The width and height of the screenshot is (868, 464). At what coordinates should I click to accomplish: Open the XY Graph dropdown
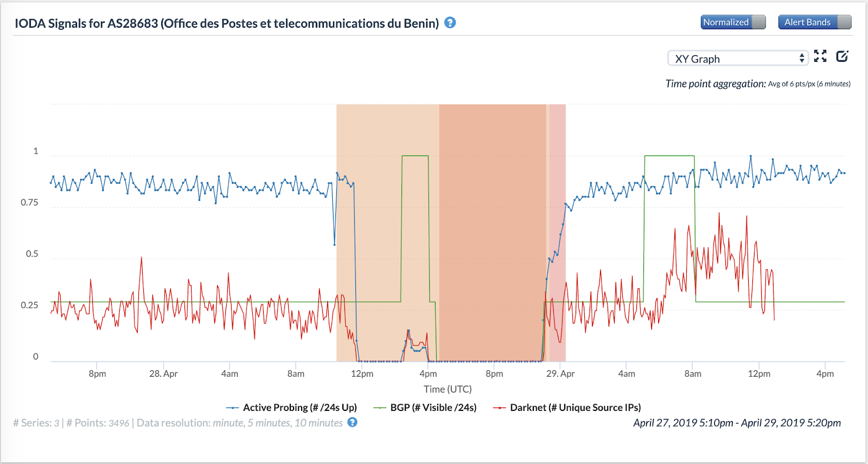coord(738,59)
